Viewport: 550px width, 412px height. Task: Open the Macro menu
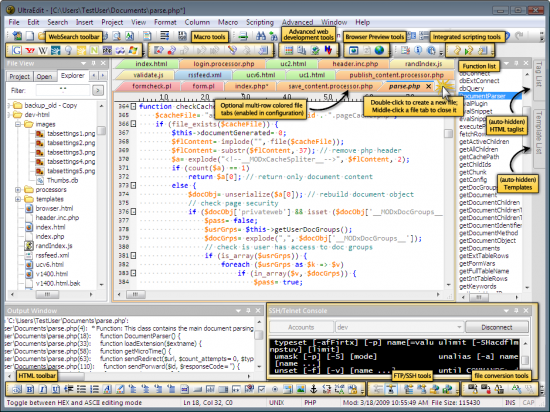pos(228,22)
